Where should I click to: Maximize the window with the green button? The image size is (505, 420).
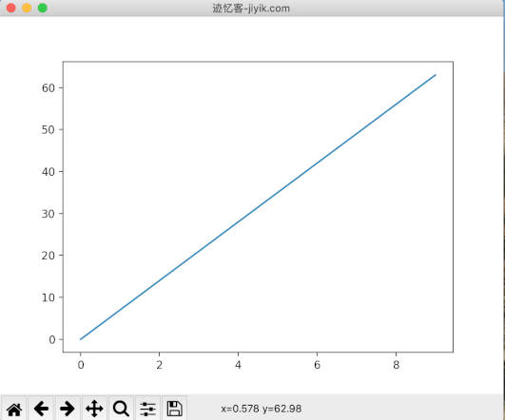[x=43, y=8]
